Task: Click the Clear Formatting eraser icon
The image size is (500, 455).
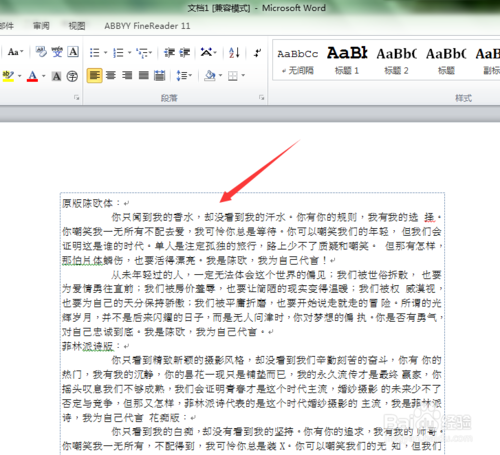Action: click(41, 52)
